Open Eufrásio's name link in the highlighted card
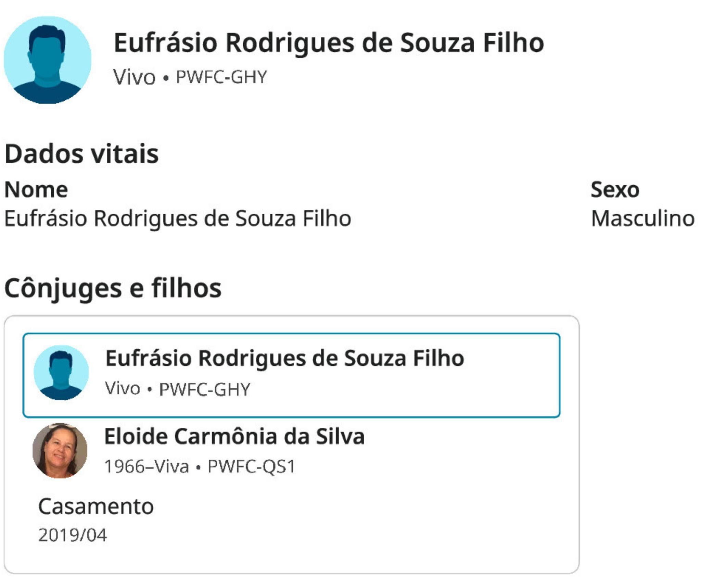The image size is (701, 588). point(284,358)
